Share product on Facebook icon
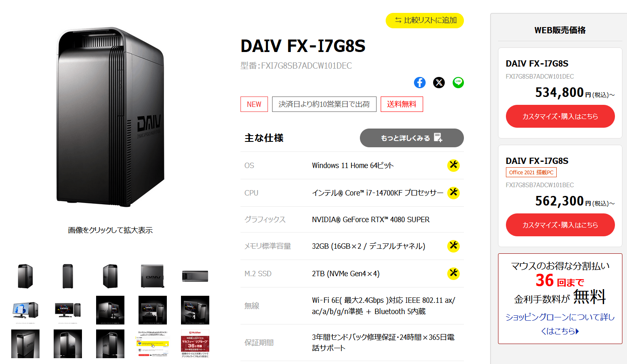Screen dimensions: 627x364 [x=420, y=82]
